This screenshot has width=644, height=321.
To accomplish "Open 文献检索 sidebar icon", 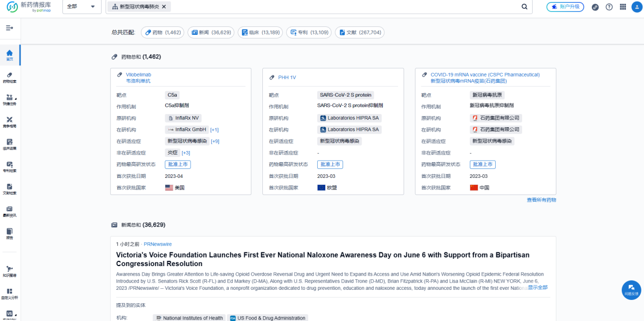I will point(10,189).
